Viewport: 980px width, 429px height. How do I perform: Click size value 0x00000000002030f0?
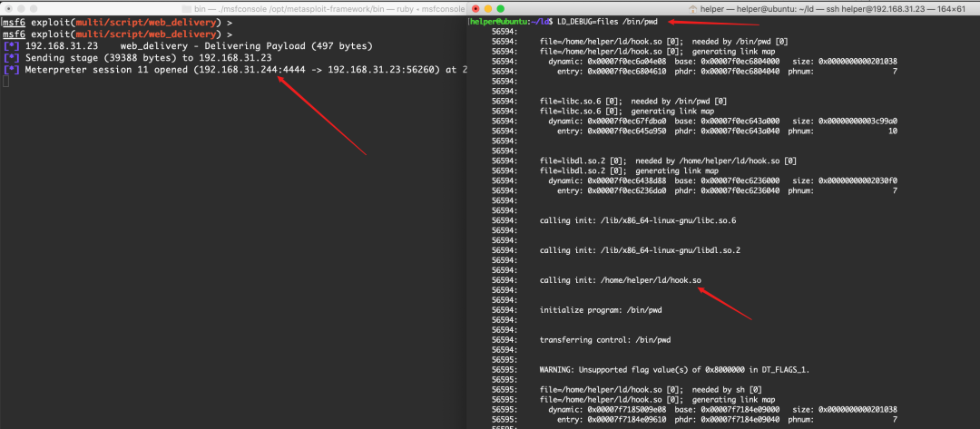[x=857, y=181]
